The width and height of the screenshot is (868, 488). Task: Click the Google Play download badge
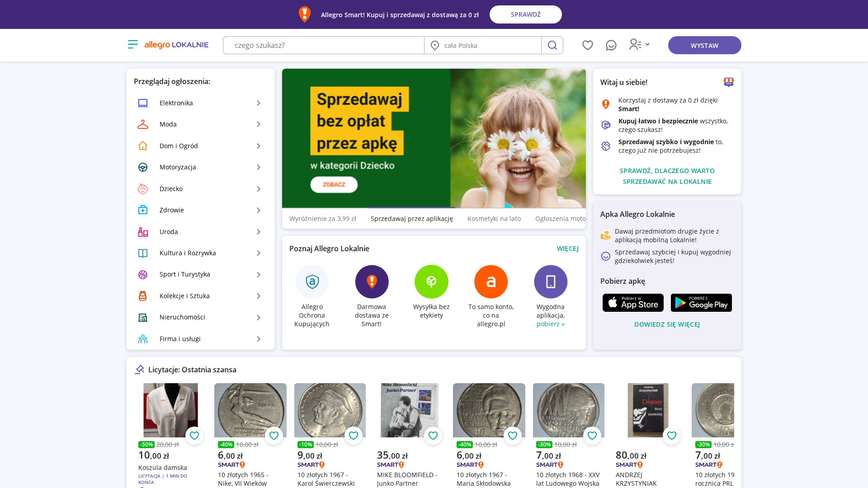(701, 303)
